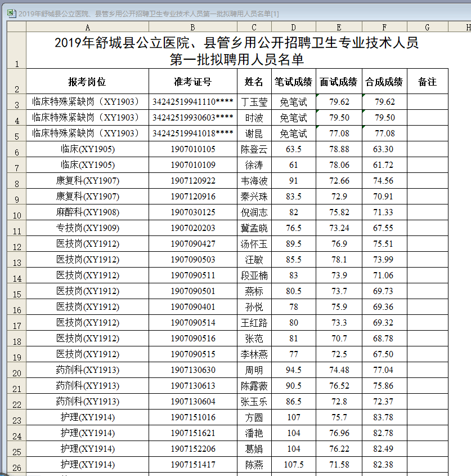Select exam number cell 1907151417
The image size is (471, 476).
click(x=193, y=465)
